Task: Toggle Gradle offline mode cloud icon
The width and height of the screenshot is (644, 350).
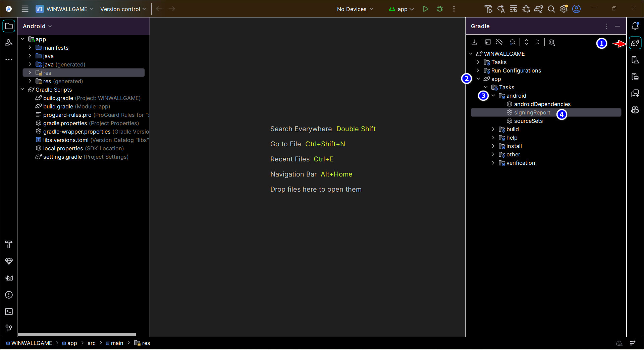Action: click(499, 42)
